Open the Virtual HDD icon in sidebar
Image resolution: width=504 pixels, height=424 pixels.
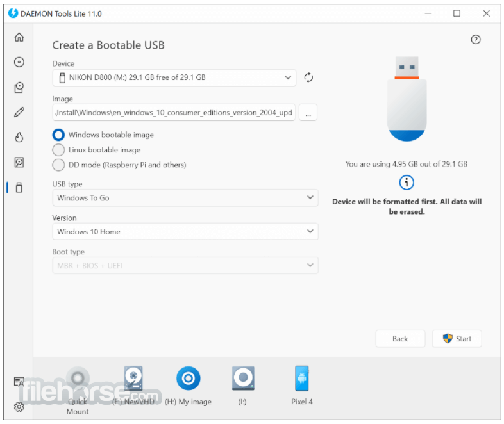[x=19, y=163]
